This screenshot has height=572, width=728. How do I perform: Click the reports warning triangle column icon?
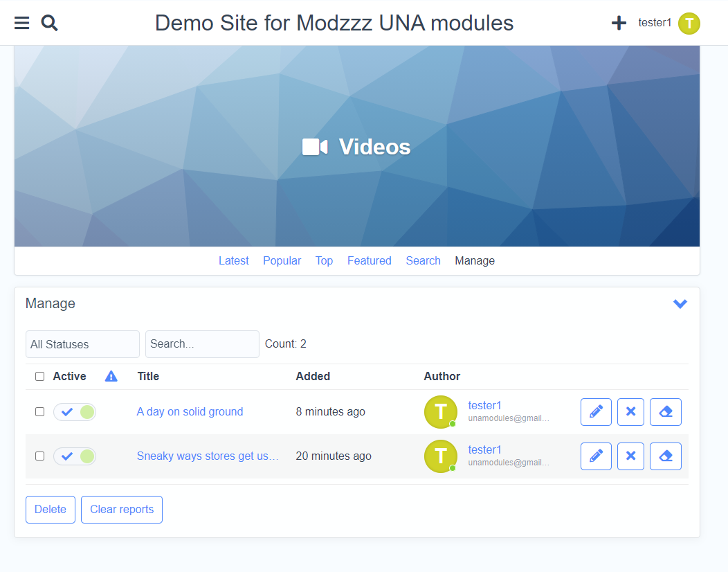pyautogui.click(x=111, y=377)
